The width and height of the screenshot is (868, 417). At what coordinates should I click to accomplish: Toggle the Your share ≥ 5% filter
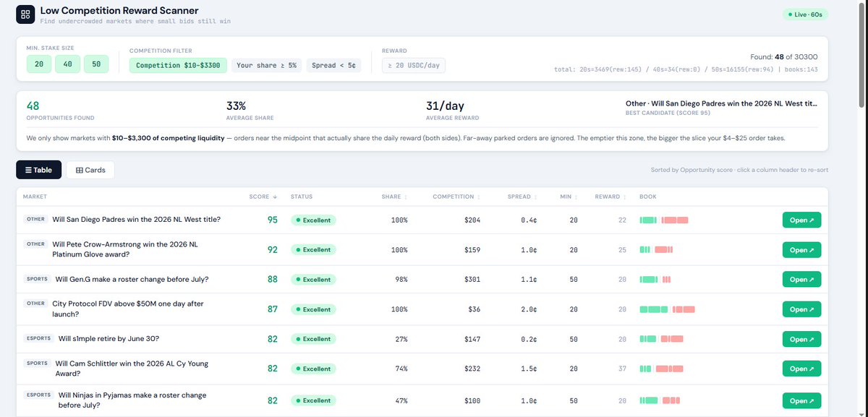tap(267, 66)
